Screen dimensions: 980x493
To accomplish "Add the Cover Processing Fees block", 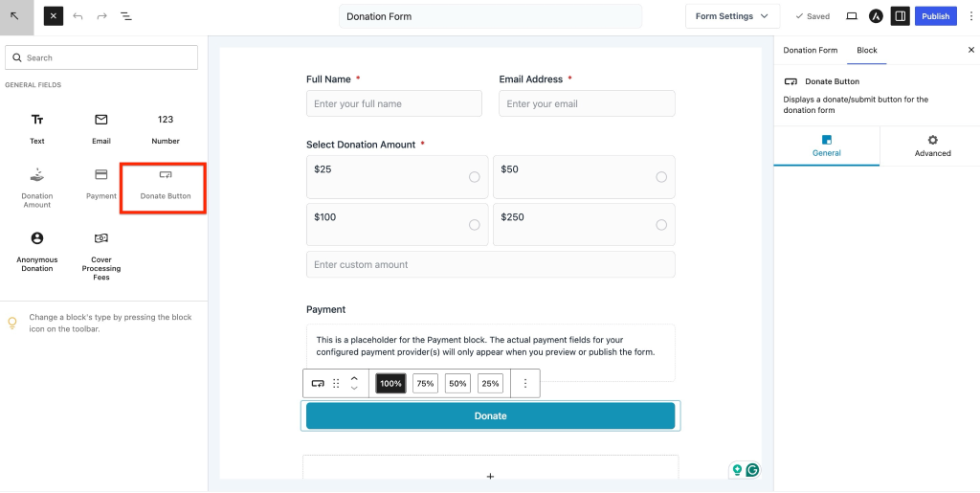I will pos(101,256).
